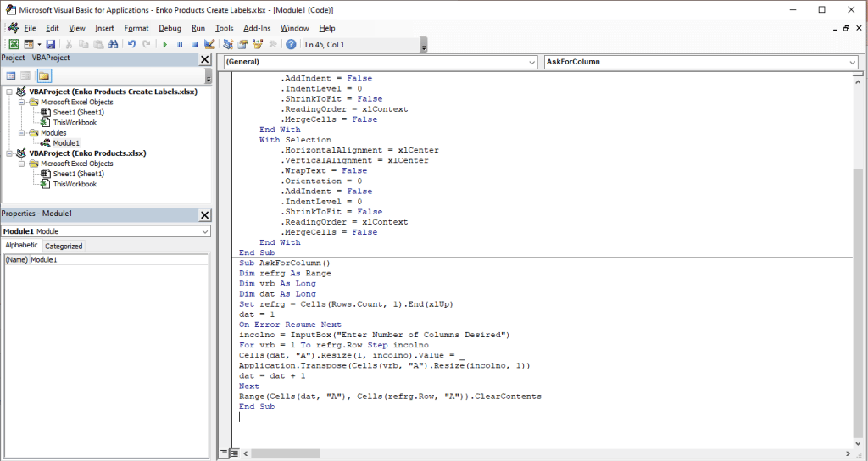Switch to Procedure View button at bottom left
868x461 pixels.
(x=224, y=453)
